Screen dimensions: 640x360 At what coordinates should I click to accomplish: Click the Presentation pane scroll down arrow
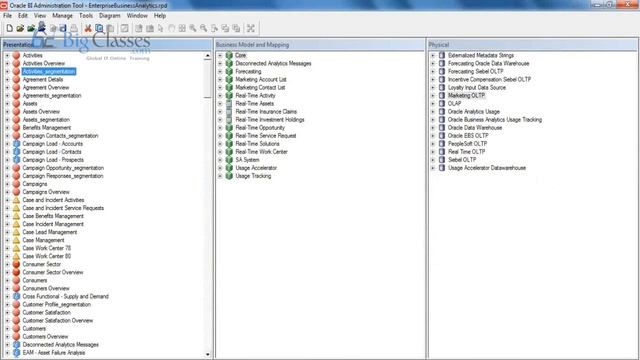(x=208, y=355)
